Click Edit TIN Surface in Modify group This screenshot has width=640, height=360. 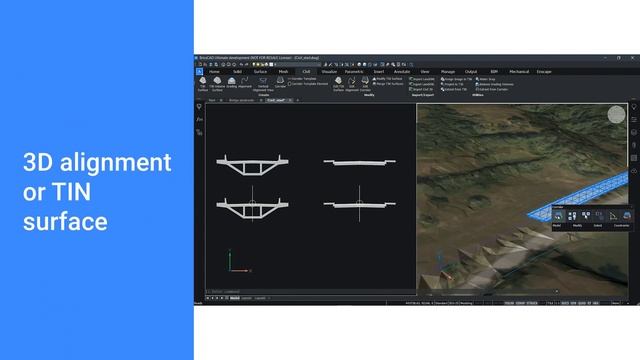pos(338,84)
